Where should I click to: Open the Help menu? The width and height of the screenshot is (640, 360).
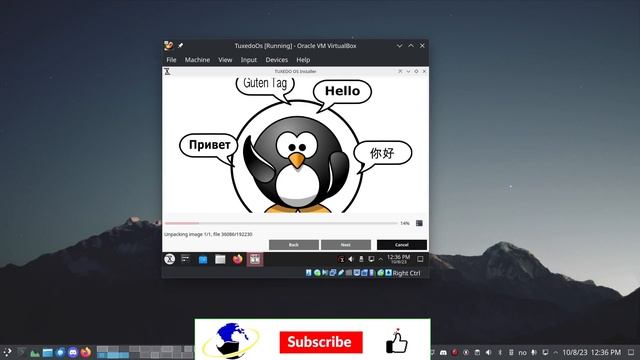[303, 60]
